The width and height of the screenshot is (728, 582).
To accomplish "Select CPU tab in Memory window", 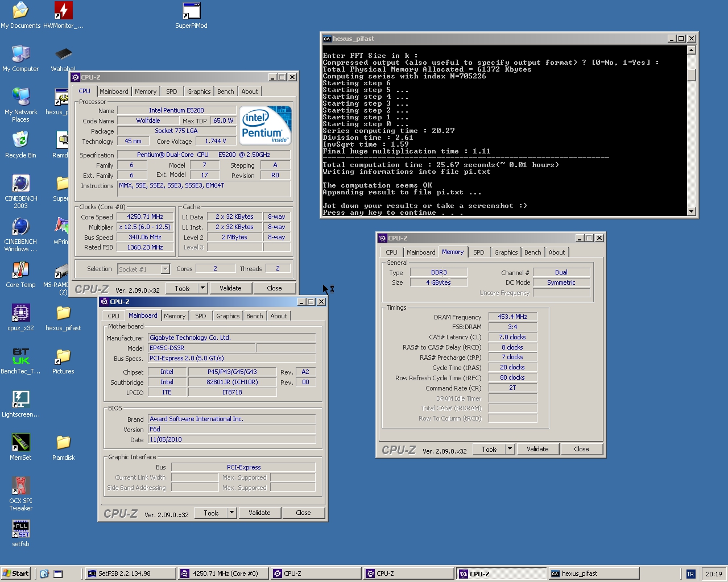I will [392, 252].
